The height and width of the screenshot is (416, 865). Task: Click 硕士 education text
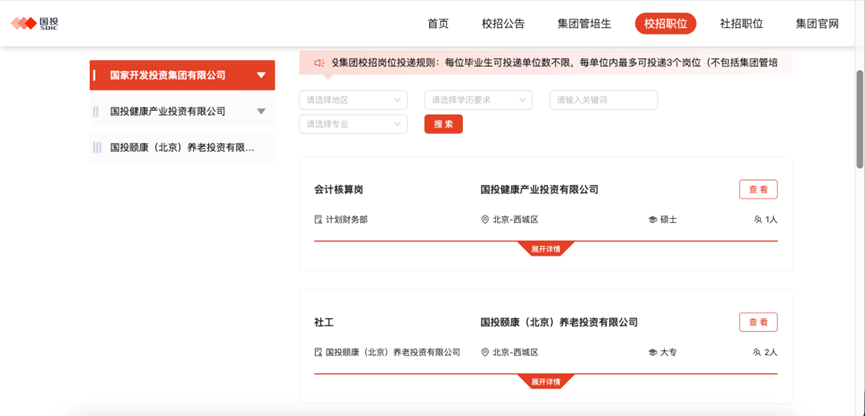[669, 220]
